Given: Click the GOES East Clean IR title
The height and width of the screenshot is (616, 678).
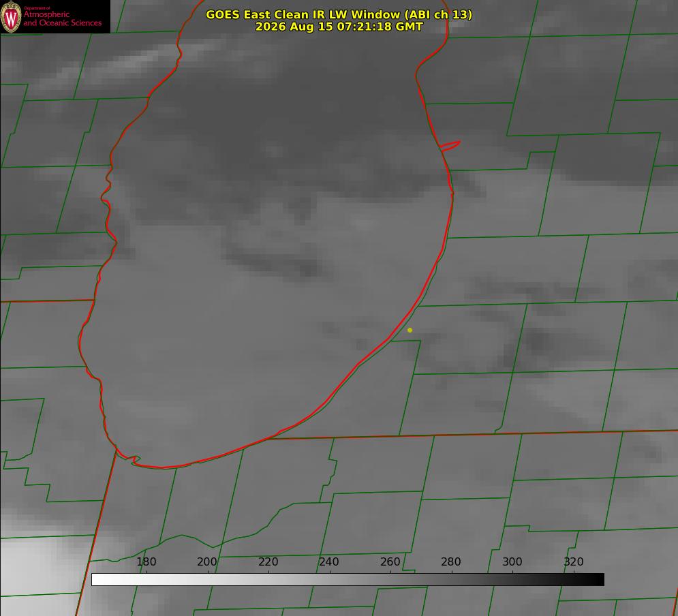Looking at the screenshot, I should click(339, 14).
